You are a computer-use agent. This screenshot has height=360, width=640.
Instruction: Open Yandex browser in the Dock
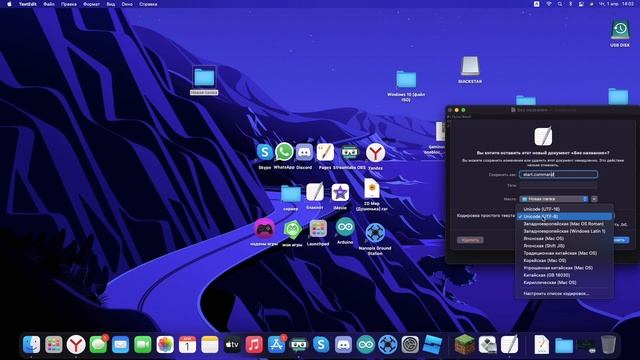pyautogui.click(x=76, y=345)
